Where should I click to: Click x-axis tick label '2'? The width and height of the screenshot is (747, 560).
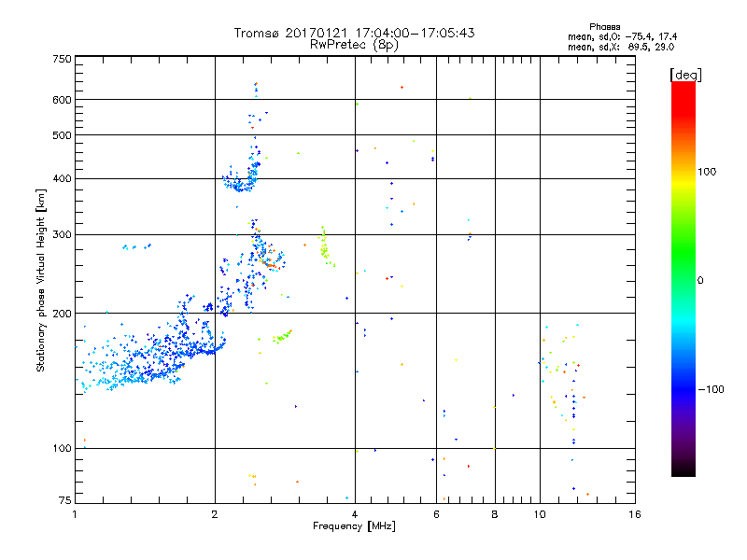click(215, 514)
